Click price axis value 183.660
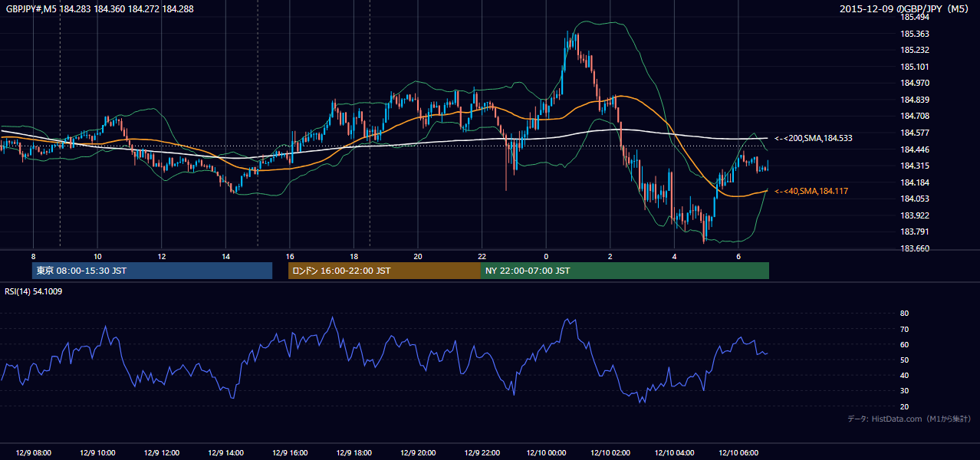The image size is (980, 460). coord(916,248)
